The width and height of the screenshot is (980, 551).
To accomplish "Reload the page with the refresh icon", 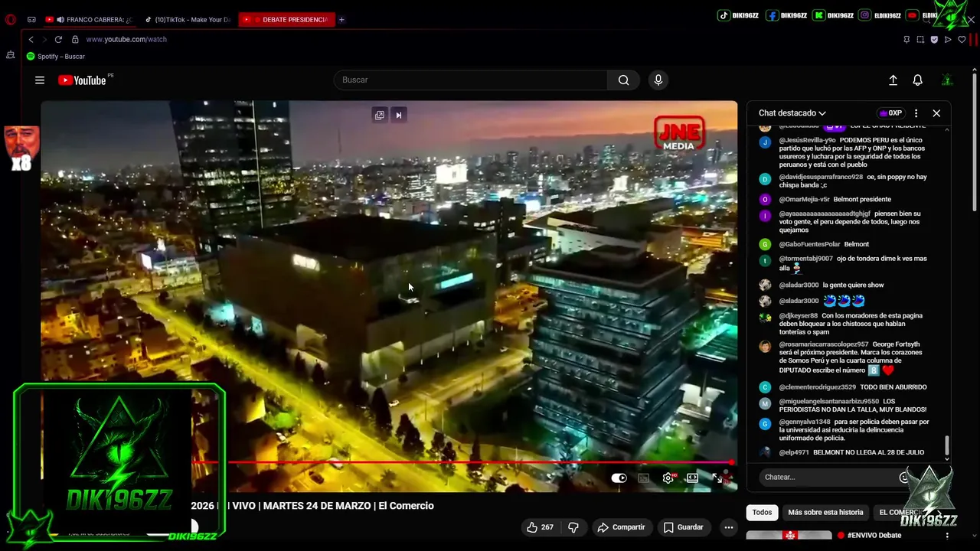I will pos(58,39).
